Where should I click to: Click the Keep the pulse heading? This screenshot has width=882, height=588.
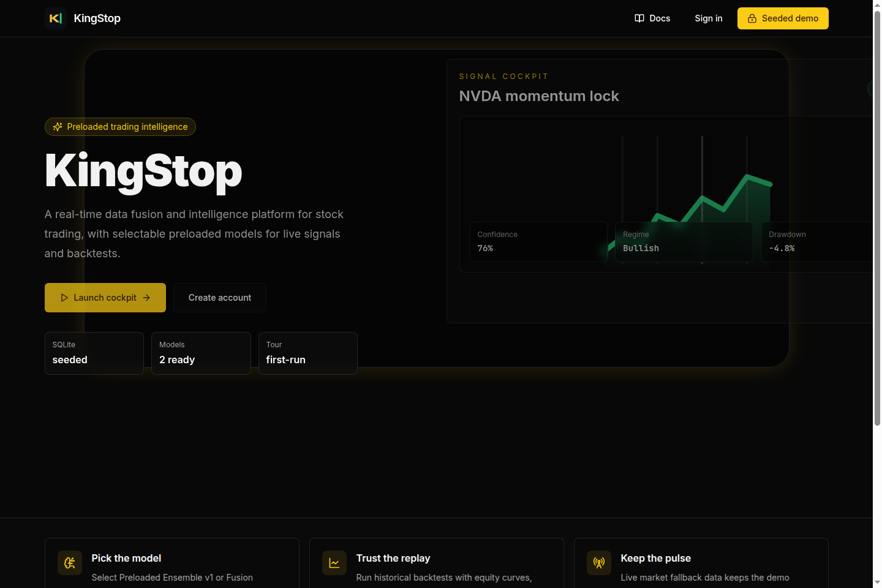(656, 559)
